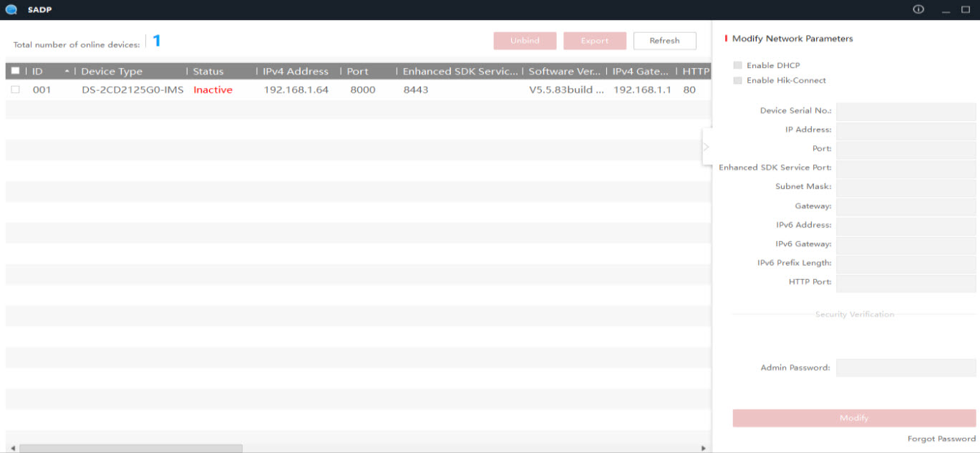
Task: Click the ID column sort arrow
Action: pyautogui.click(x=67, y=72)
